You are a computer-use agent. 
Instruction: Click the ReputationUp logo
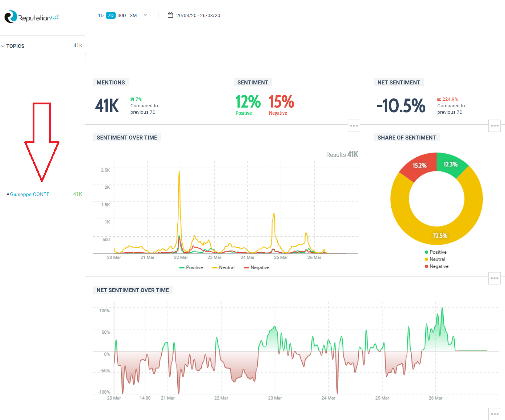tap(31, 16)
